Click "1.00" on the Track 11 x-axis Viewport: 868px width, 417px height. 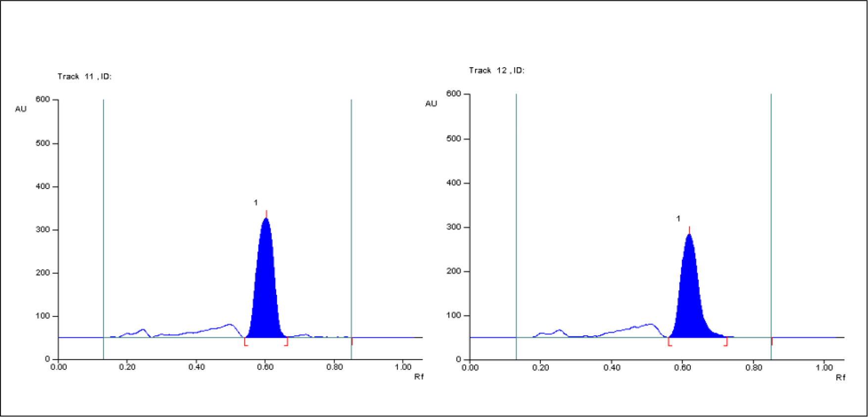[x=403, y=367]
